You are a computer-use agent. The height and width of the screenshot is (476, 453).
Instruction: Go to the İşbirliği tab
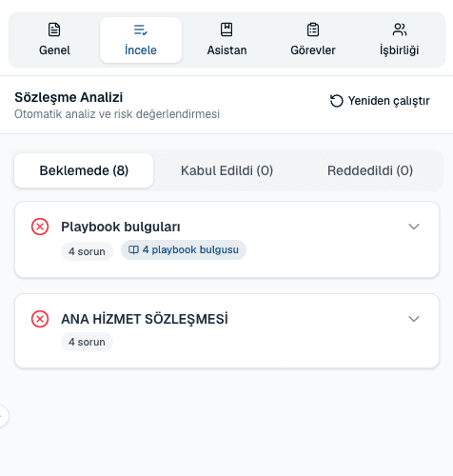[400, 40]
